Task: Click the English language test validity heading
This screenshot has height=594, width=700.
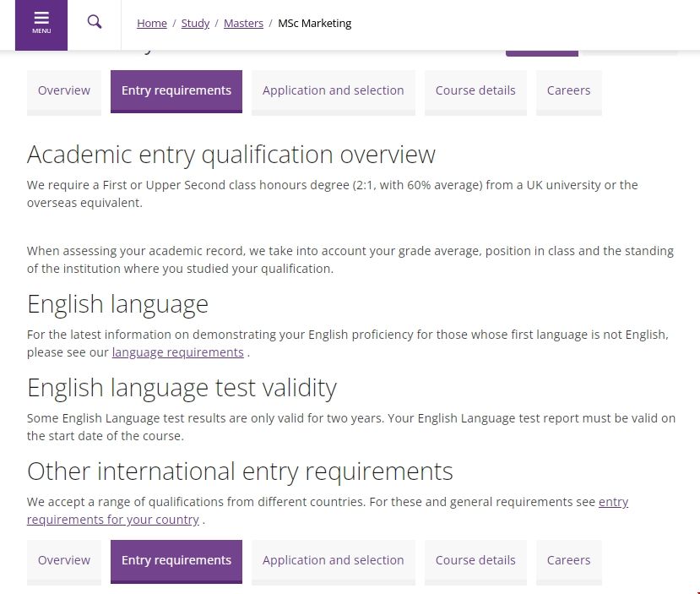Action: pyautogui.click(x=182, y=388)
